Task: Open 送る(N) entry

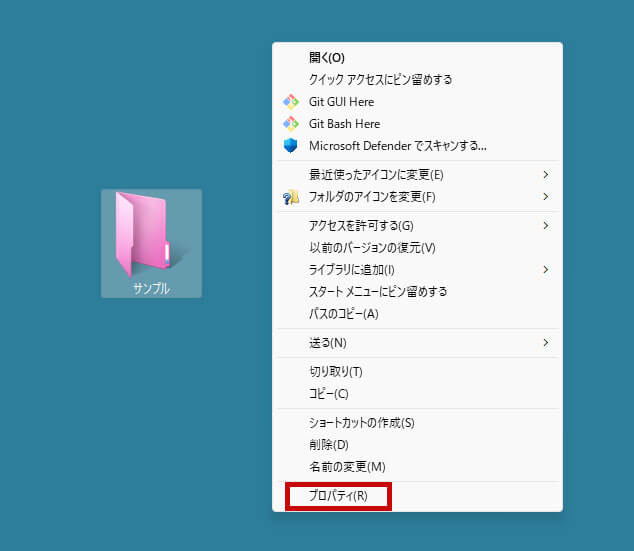Action: click(417, 343)
